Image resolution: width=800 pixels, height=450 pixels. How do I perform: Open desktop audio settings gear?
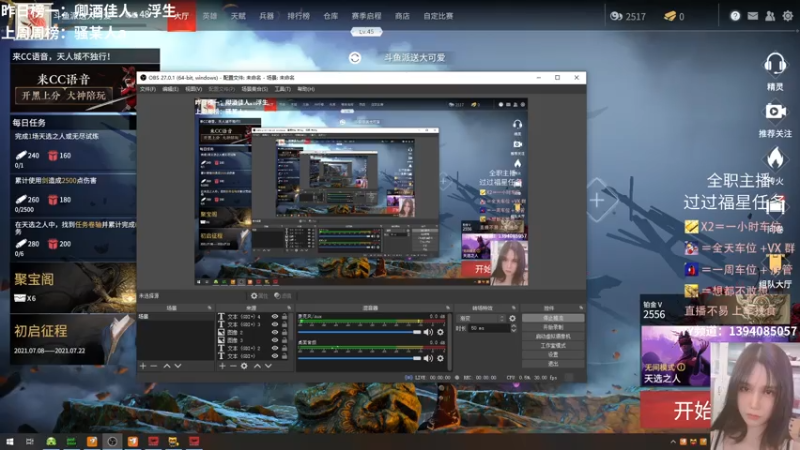(x=440, y=358)
